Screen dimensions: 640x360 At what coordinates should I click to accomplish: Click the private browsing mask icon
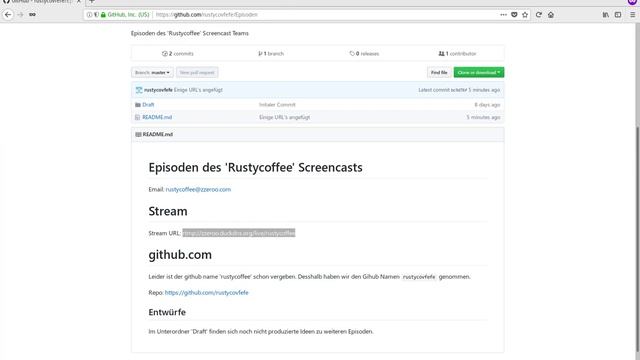tap(632, 2)
